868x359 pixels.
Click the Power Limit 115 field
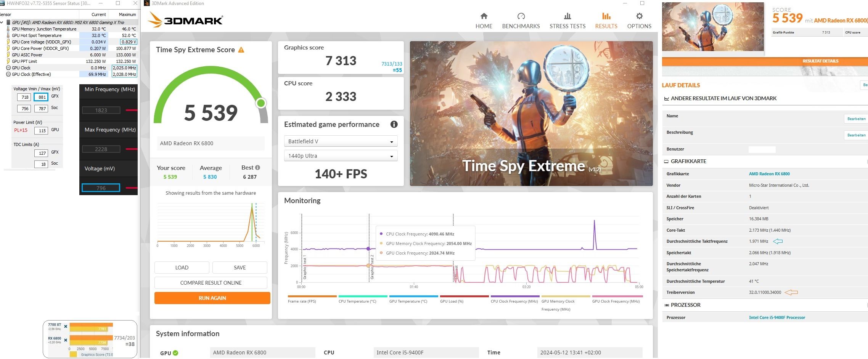coord(41,131)
